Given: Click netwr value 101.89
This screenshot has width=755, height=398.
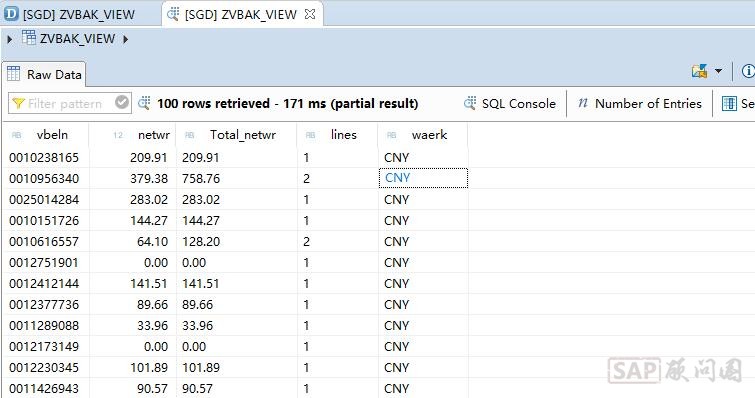Looking at the screenshot, I should tap(149, 368).
